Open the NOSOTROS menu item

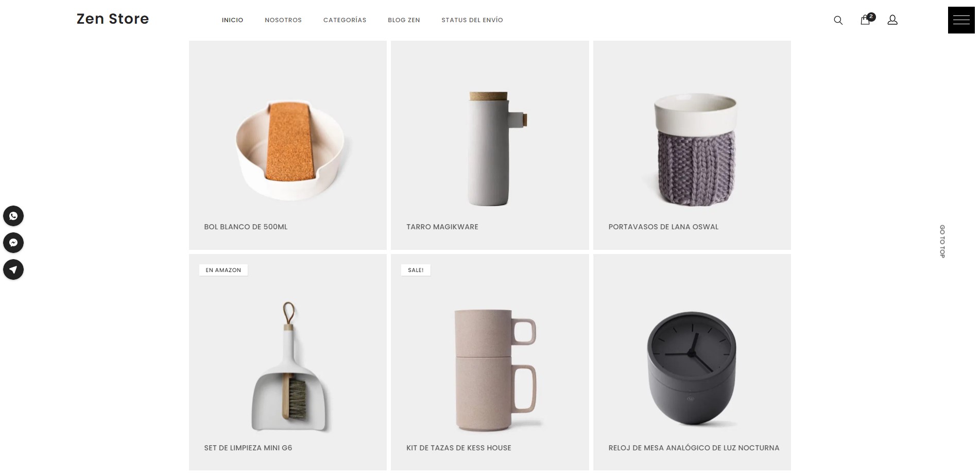[x=283, y=20]
